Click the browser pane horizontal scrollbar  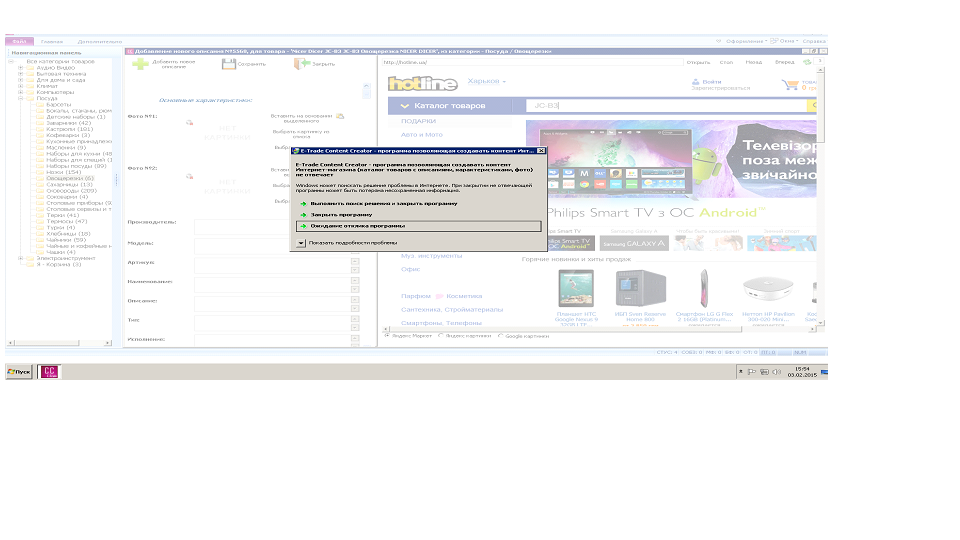pos(598,329)
